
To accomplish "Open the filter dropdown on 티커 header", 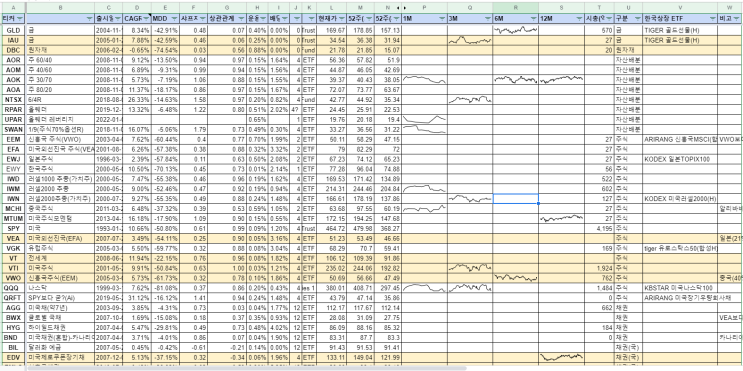I will (19, 18).
